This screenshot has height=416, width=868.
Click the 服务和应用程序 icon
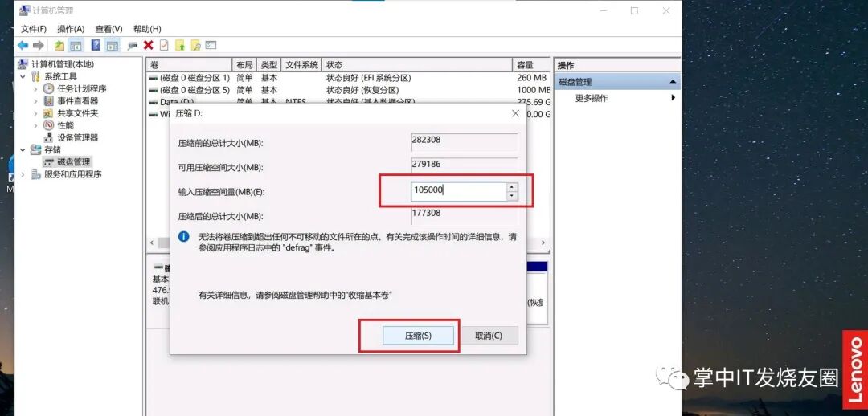click(x=36, y=174)
